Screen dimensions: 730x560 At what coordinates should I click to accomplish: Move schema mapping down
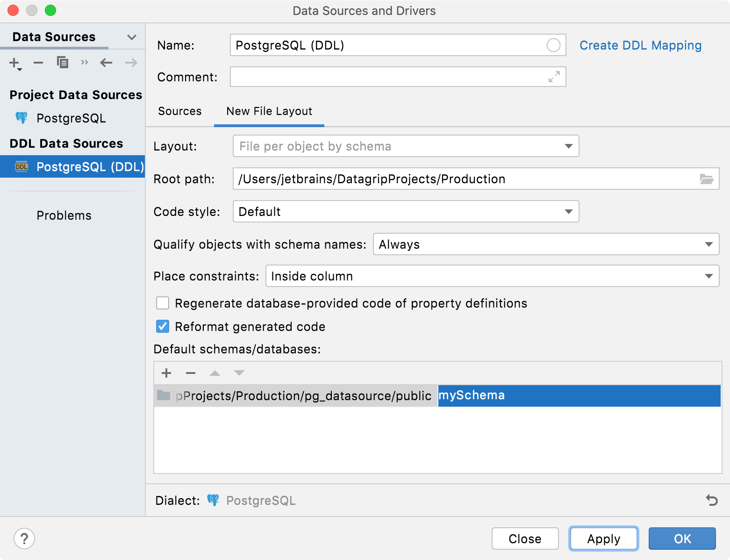pos(239,373)
